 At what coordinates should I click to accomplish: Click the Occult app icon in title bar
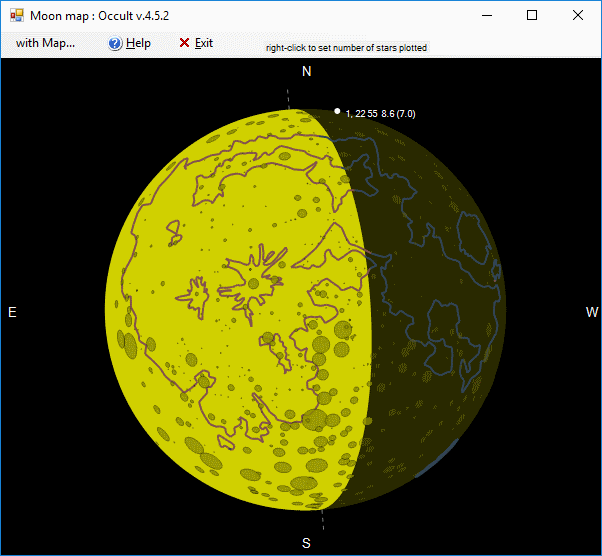pos(16,15)
